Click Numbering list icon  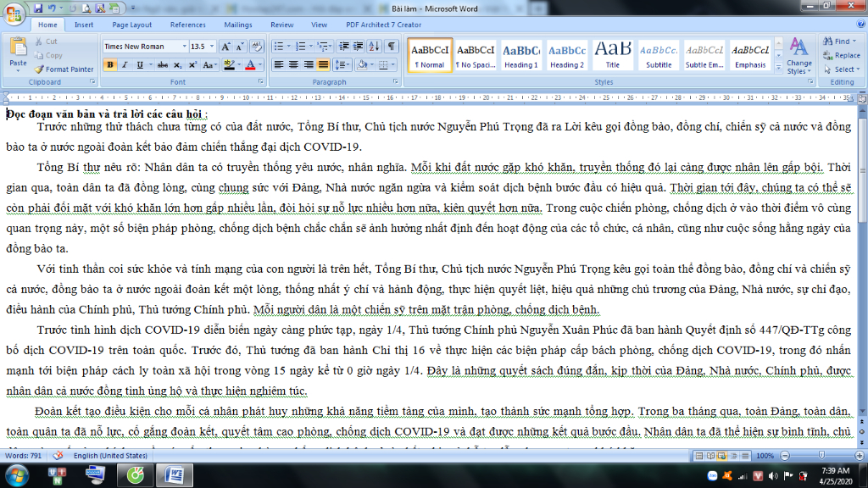click(301, 47)
